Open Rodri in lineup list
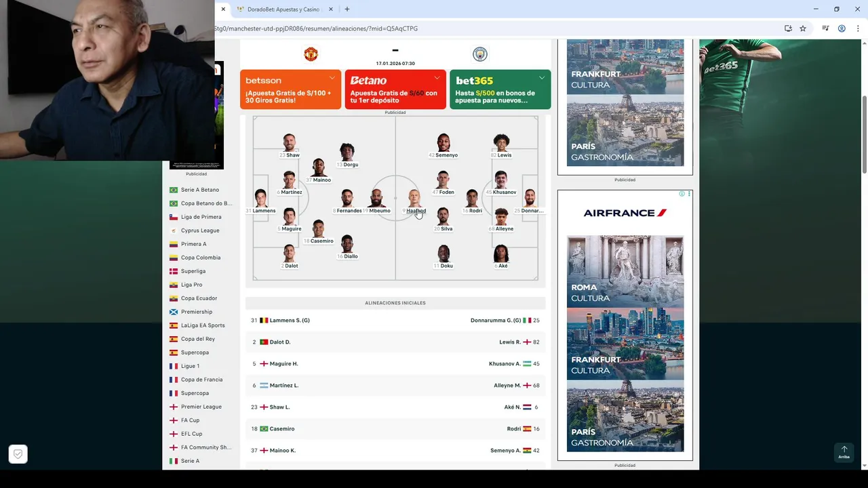 pyautogui.click(x=514, y=429)
